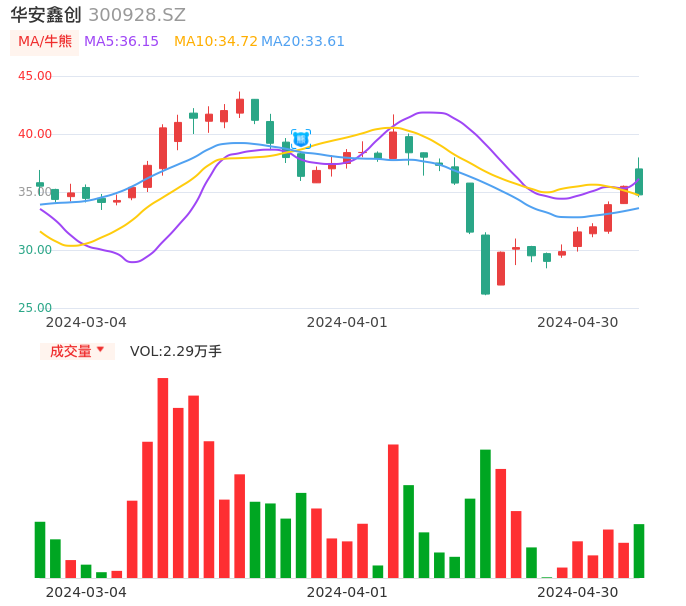Image resolution: width=686 pixels, height=606 pixels.
Task: Click 2024-03-04 date under volume chart
Action: 86,592
